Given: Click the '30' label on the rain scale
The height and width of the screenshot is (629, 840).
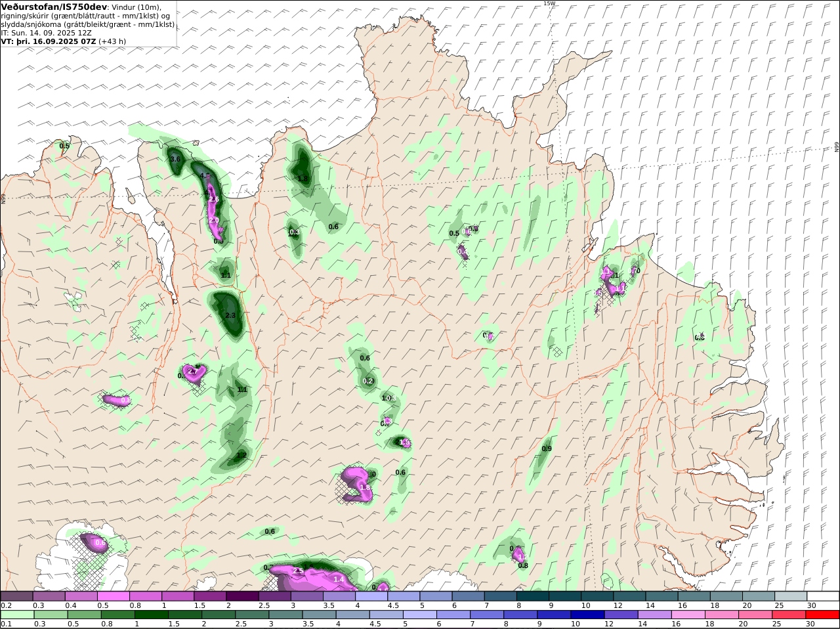Looking at the screenshot, I should click(810, 624).
